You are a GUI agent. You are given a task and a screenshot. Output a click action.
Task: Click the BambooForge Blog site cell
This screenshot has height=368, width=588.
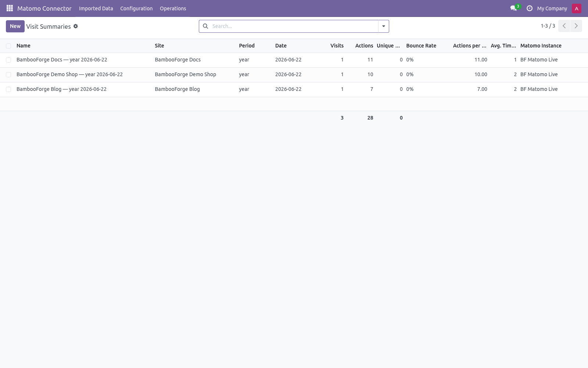177,89
